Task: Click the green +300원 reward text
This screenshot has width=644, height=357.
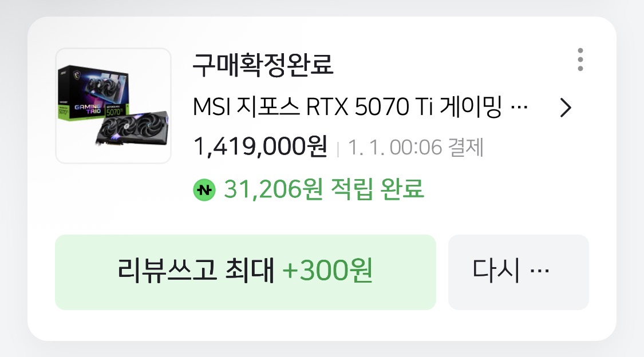Action: click(x=327, y=271)
